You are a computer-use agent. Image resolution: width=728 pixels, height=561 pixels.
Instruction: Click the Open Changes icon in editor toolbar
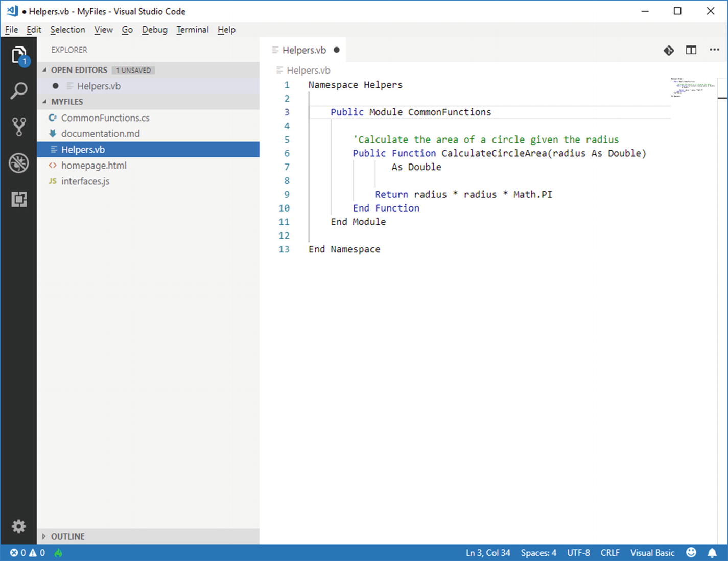[x=669, y=50]
